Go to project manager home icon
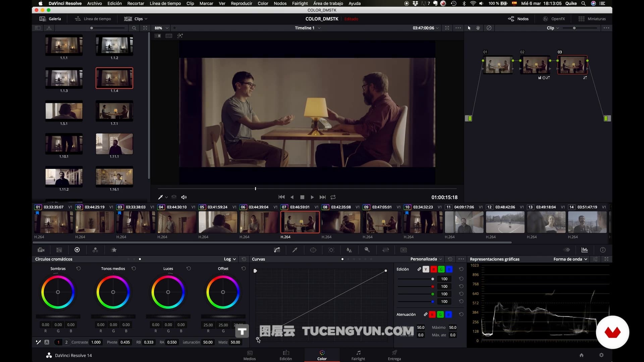The image size is (644, 362). click(x=582, y=355)
